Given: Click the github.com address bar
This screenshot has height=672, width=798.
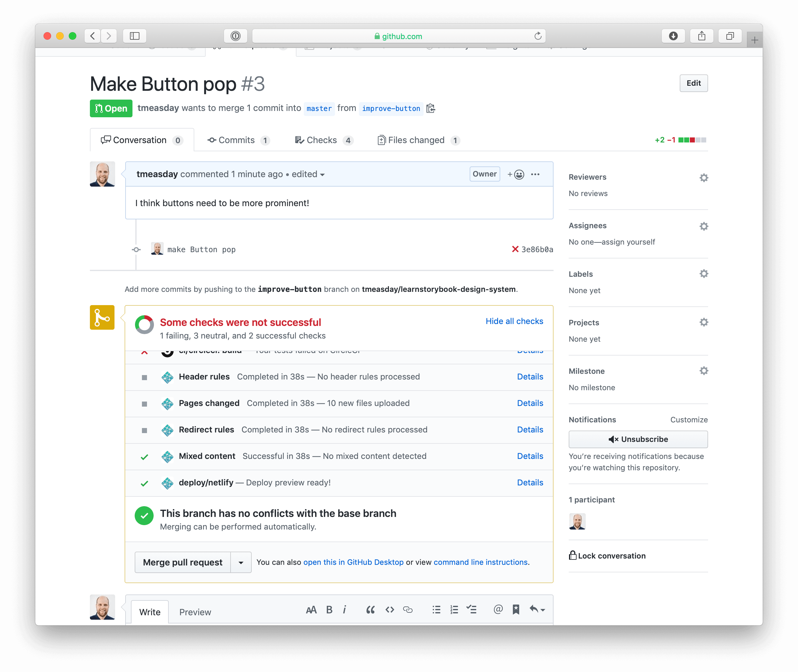Looking at the screenshot, I should (399, 36).
